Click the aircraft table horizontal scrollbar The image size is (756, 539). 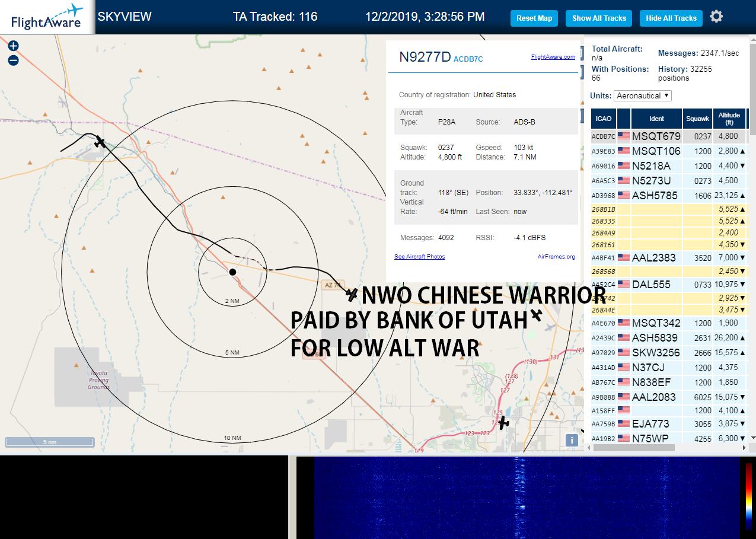(633, 448)
